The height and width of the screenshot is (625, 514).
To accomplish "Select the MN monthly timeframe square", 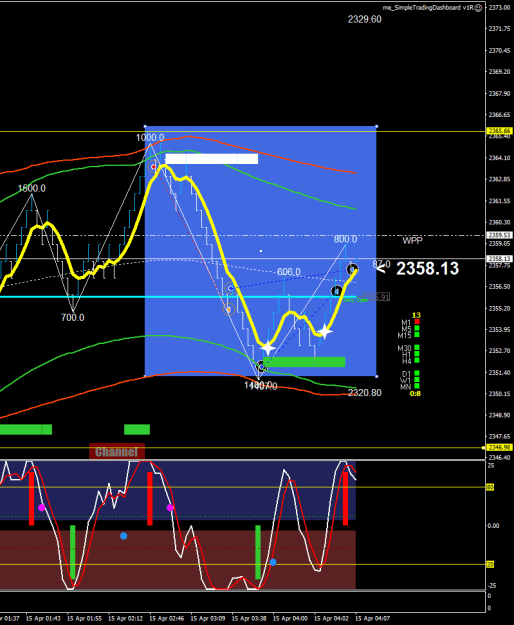I will tap(417, 386).
